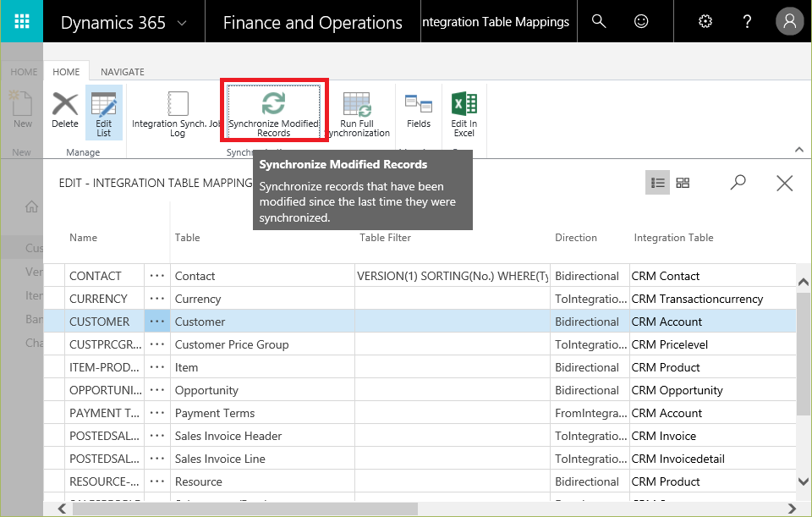Viewport: 812px width, 517px height.
Task: Click the Sales Invoice Line table cell
Action: click(x=262, y=458)
